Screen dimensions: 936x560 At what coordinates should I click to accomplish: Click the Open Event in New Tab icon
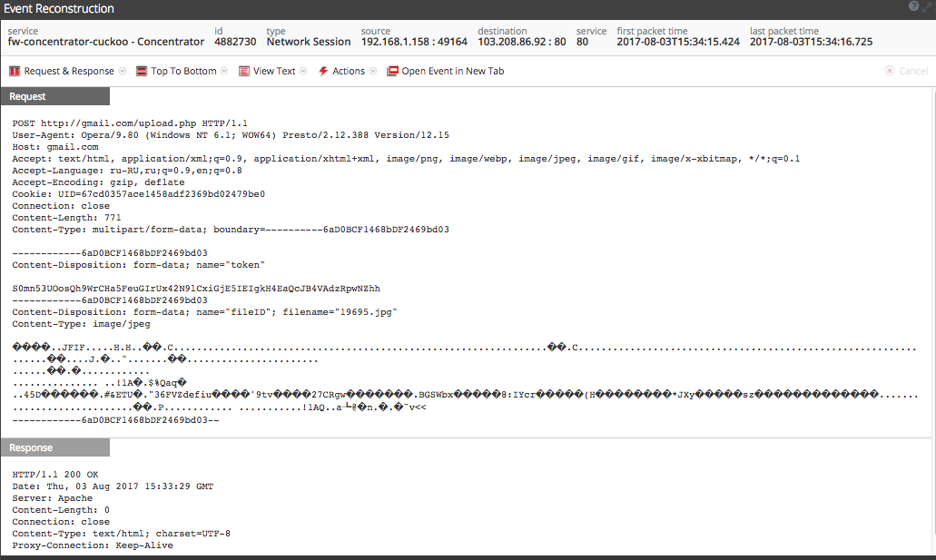pyautogui.click(x=392, y=71)
